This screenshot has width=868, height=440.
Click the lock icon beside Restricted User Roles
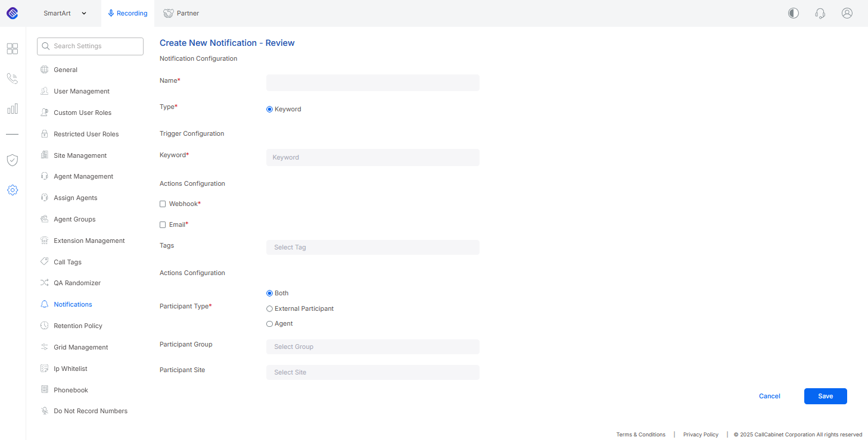[45, 134]
